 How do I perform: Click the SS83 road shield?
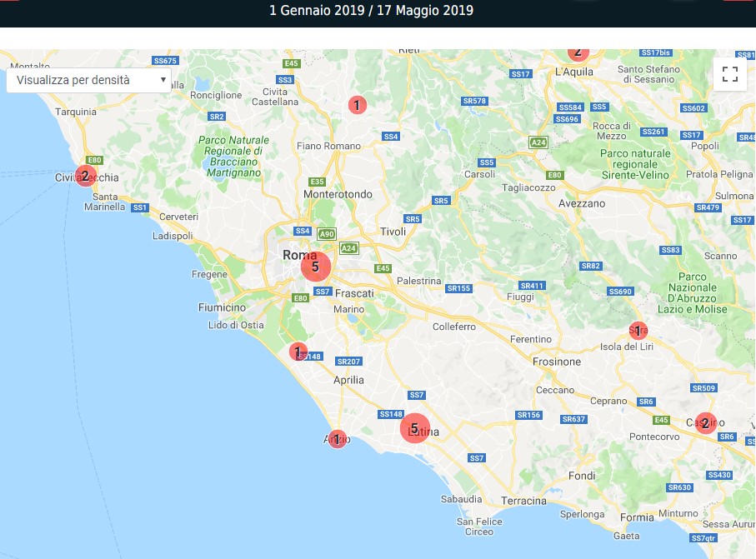click(671, 250)
